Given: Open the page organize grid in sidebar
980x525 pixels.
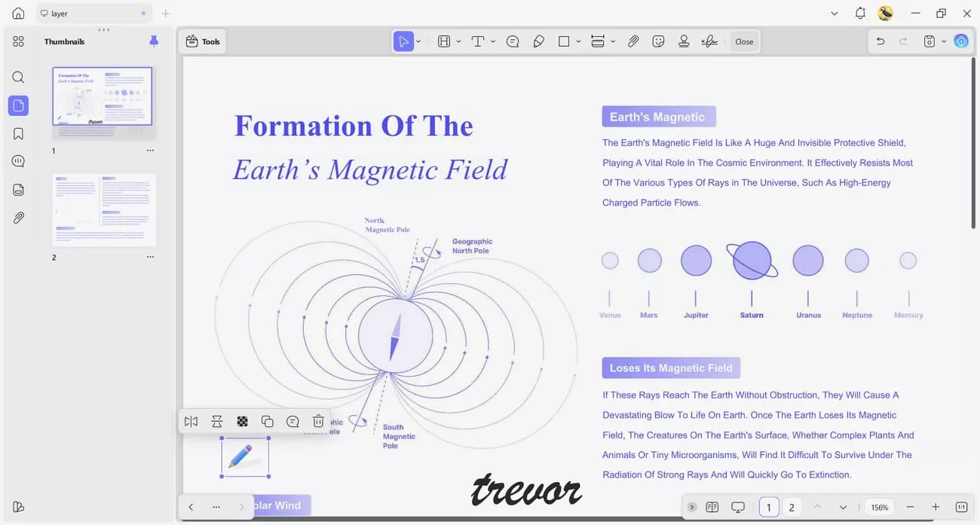Looking at the screenshot, I should point(18,41).
